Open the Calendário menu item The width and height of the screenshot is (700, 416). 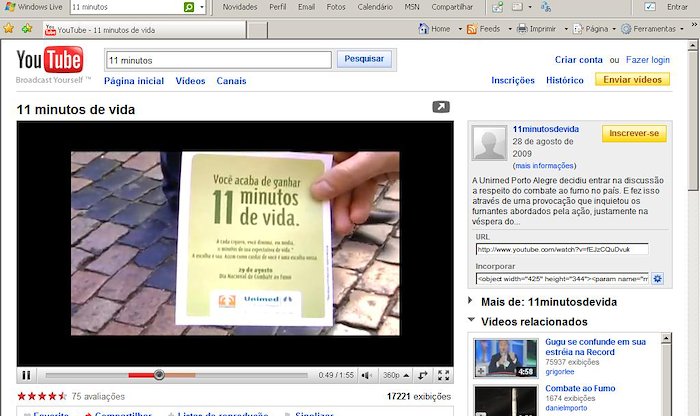coord(375,7)
